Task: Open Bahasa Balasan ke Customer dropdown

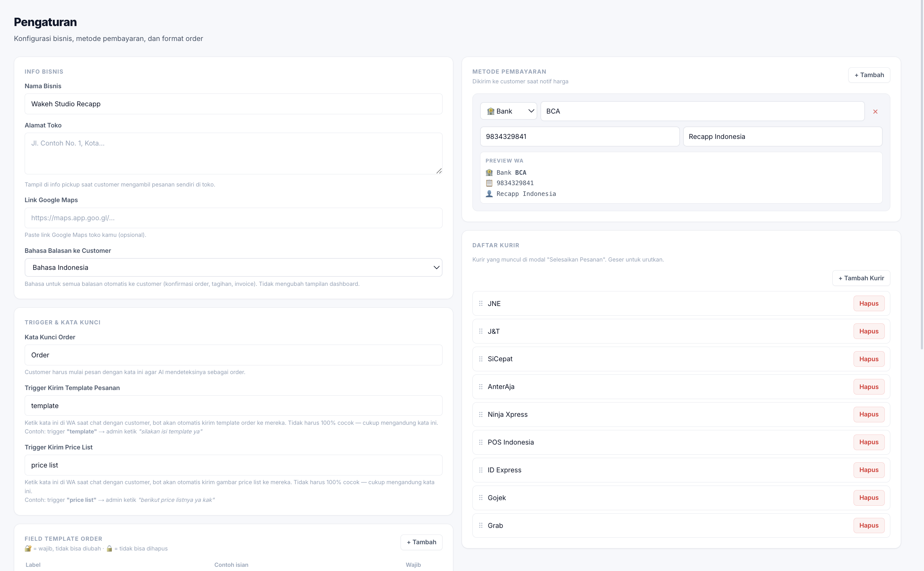Action: pyautogui.click(x=234, y=267)
